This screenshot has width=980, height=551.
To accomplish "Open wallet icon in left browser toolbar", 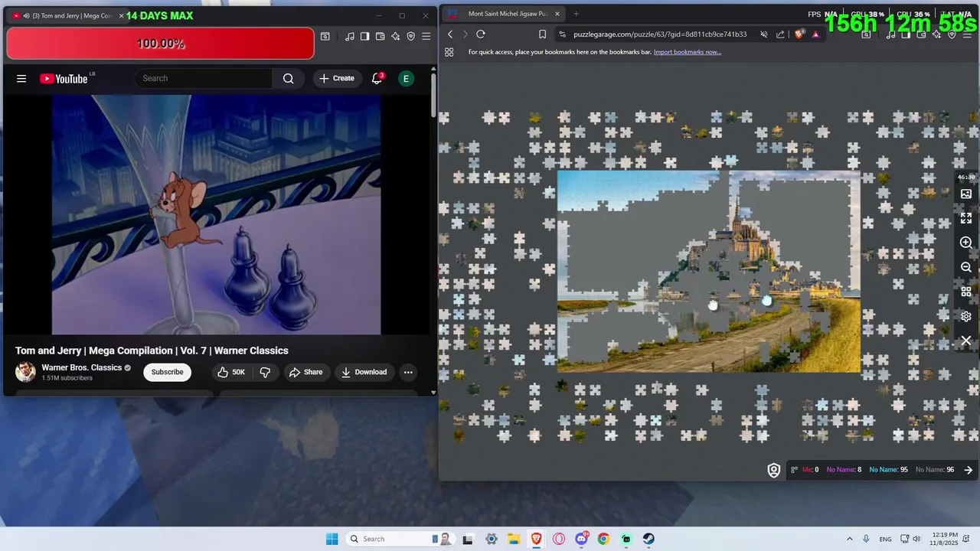I will coord(381,36).
